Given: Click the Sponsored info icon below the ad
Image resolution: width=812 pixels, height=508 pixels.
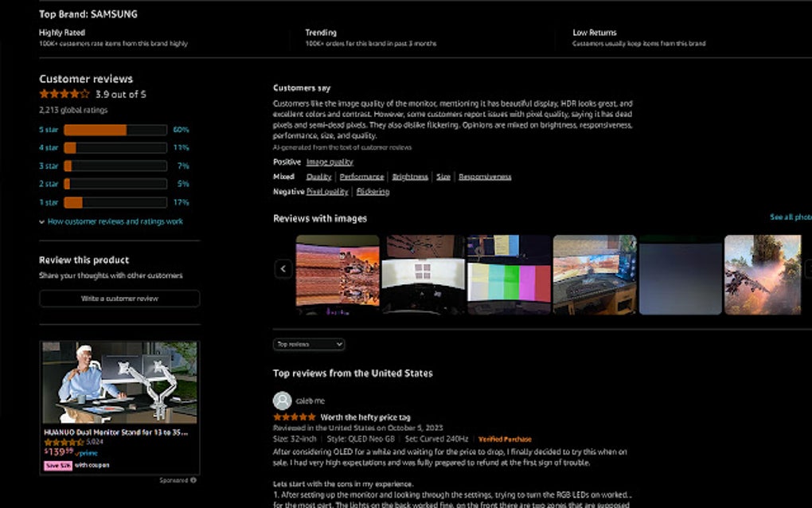Looking at the screenshot, I should tap(193, 480).
